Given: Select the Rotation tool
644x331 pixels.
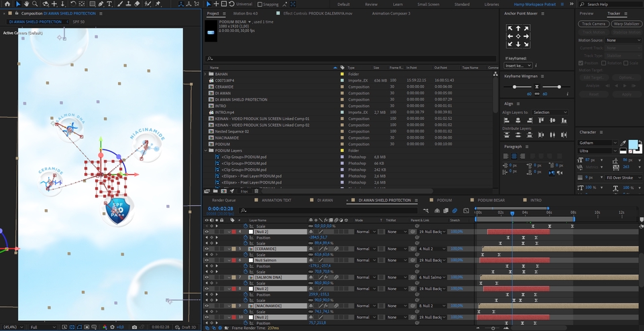Looking at the screenshot, I should (x=72, y=4).
